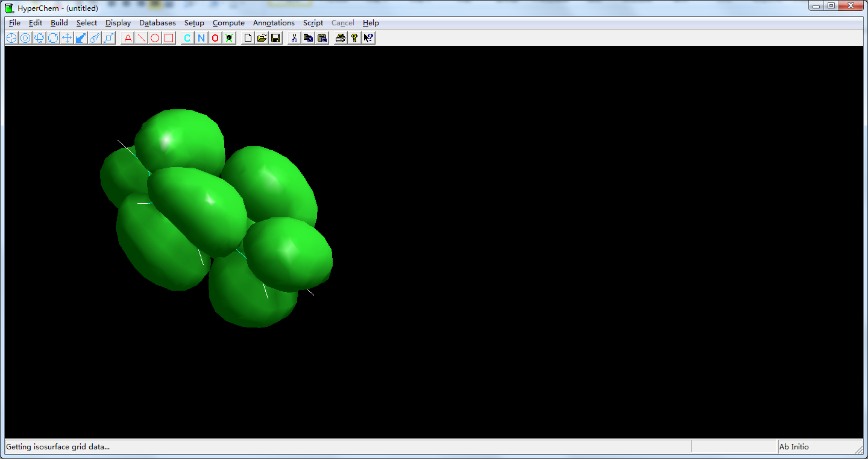Activate the context help pointer icon
The width and height of the screenshot is (868, 459).
pos(368,38)
